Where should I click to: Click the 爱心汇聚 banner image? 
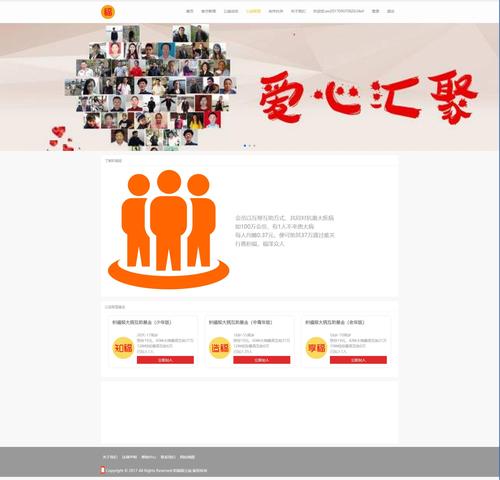pos(250,87)
